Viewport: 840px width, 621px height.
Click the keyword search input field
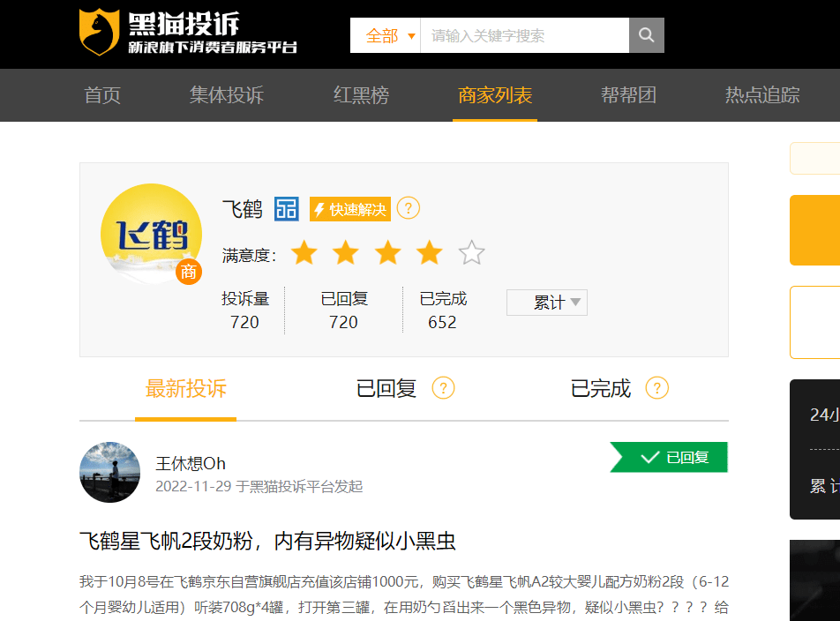coord(524,35)
